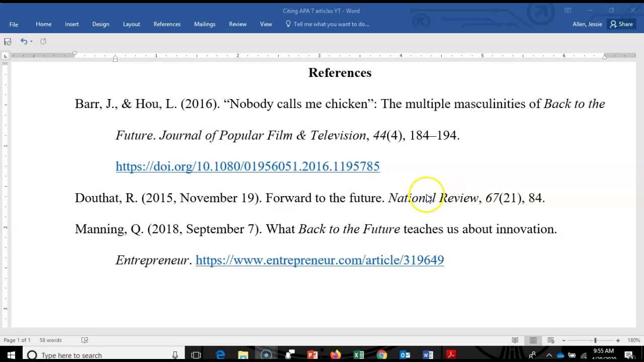Click the Share button

pos(621,24)
